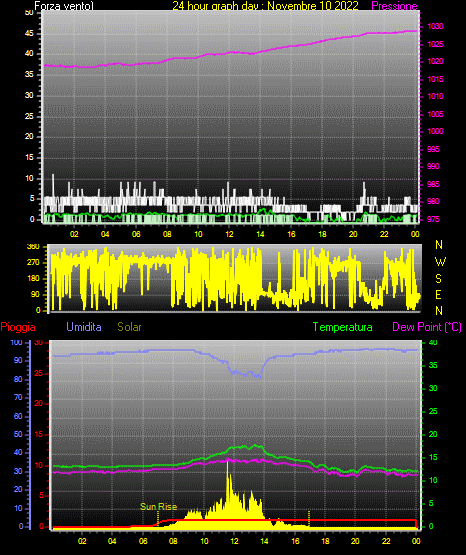Click the 12 hour tick on top graph
The width and height of the screenshot is (466, 555).
click(x=229, y=234)
